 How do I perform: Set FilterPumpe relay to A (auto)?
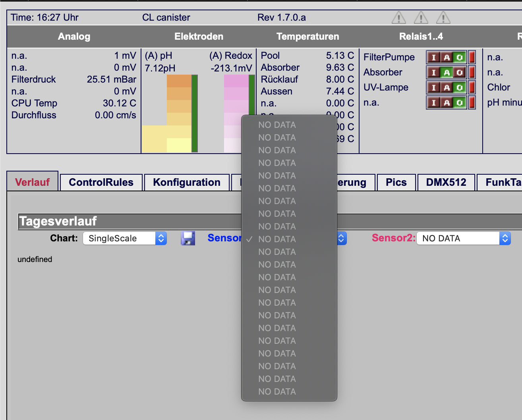click(x=447, y=58)
